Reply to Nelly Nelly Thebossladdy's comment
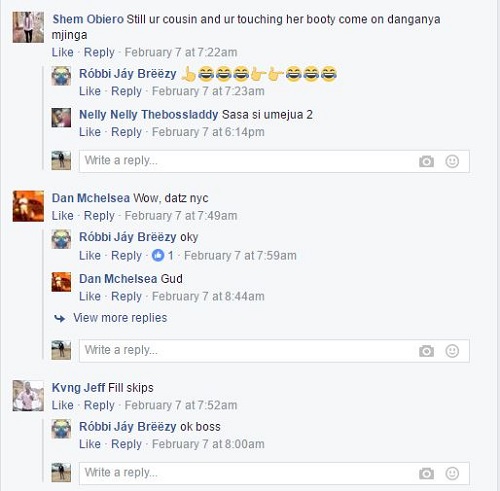This screenshot has width=500, height=491. [x=126, y=132]
